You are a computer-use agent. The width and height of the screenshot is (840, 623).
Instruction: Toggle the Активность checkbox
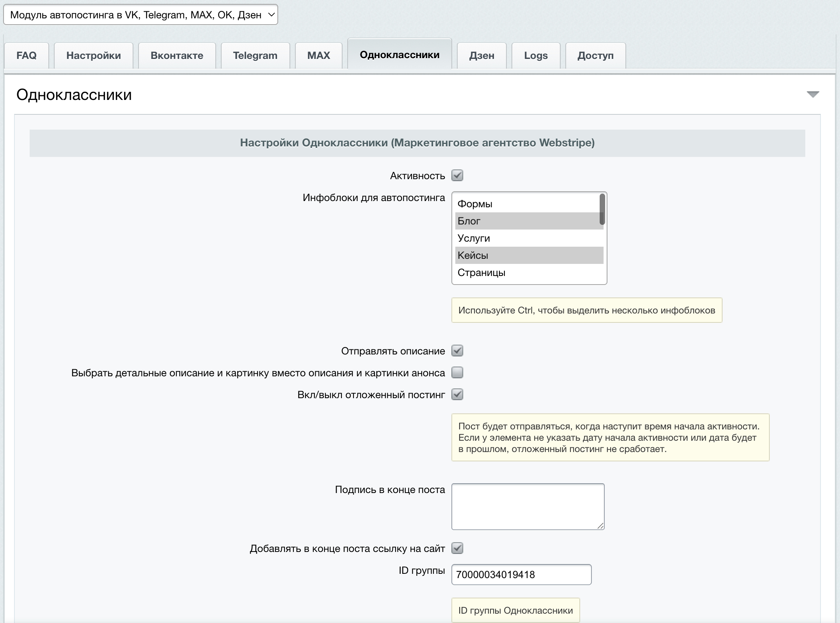coord(457,175)
